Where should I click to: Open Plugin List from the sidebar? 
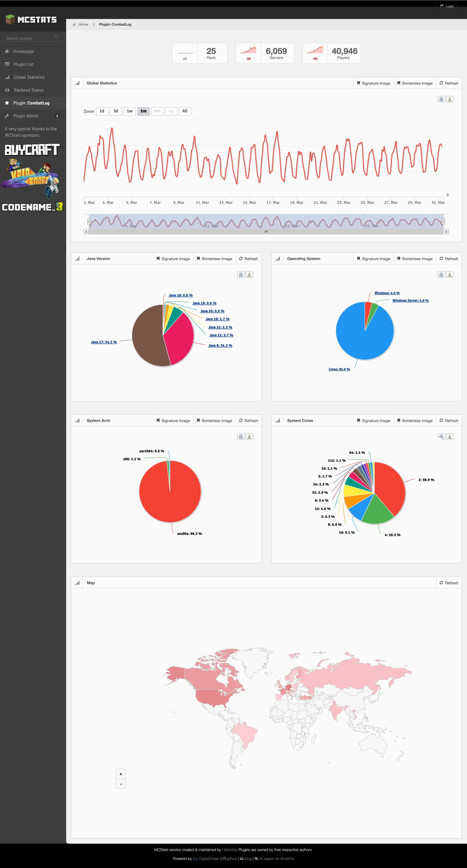tap(23, 64)
